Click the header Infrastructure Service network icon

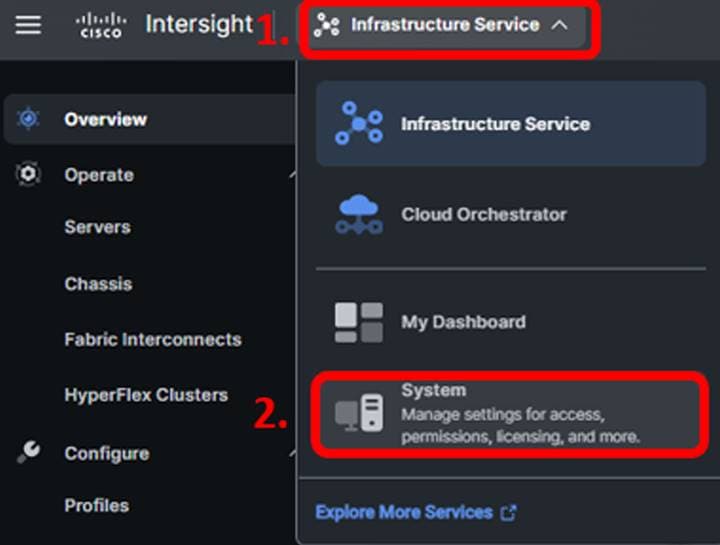click(326, 25)
